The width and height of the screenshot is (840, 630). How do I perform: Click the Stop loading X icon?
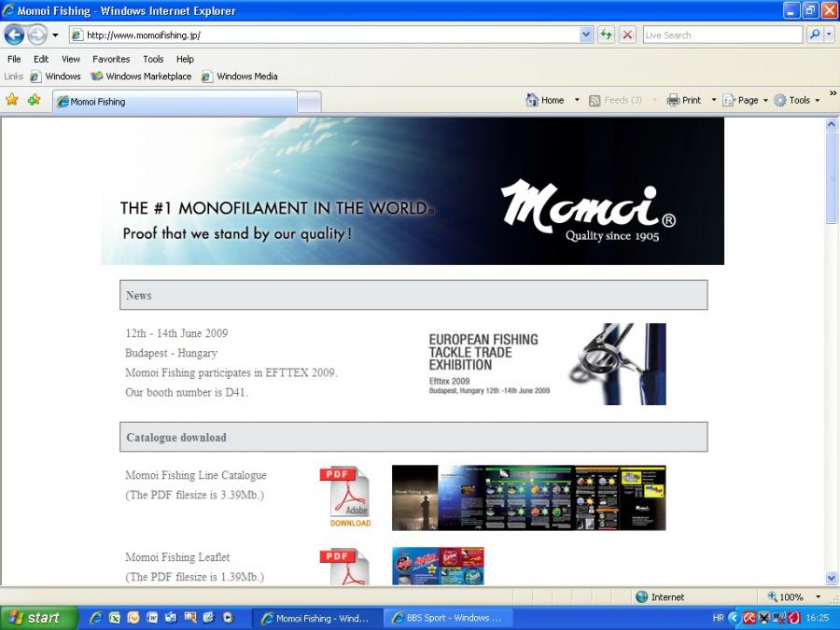[x=627, y=35]
